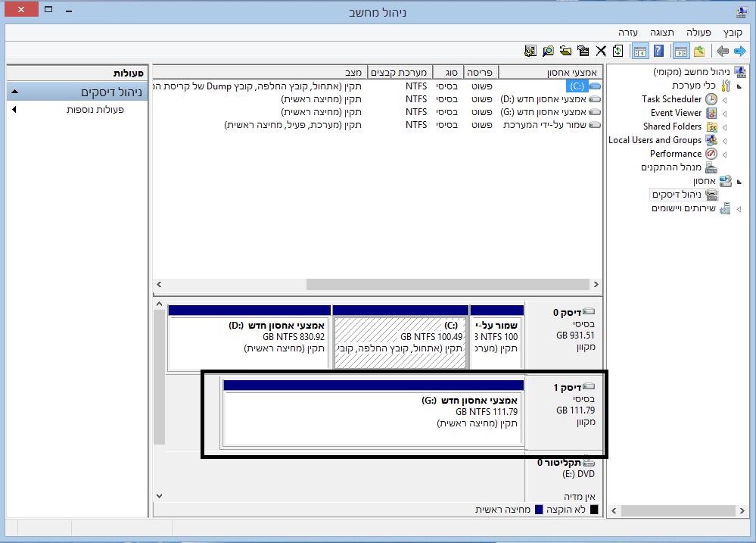Image resolution: width=756 pixels, height=543 pixels.
Task: Click the Up one level folder icon
Action: click(698, 51)
